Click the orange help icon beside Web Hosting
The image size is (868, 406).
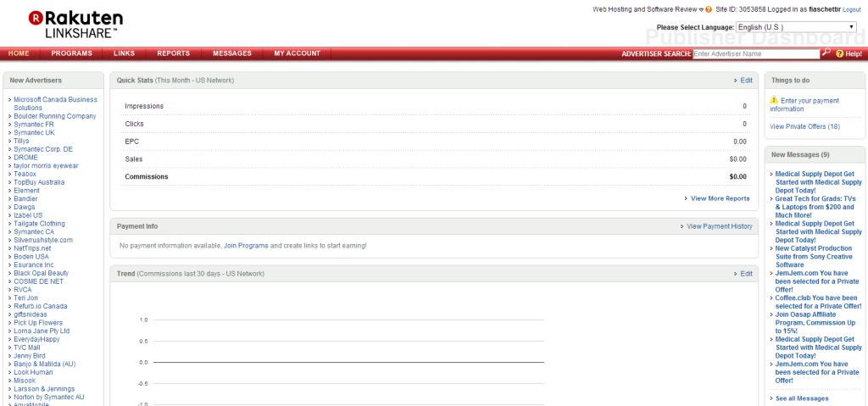pos(709,9)
